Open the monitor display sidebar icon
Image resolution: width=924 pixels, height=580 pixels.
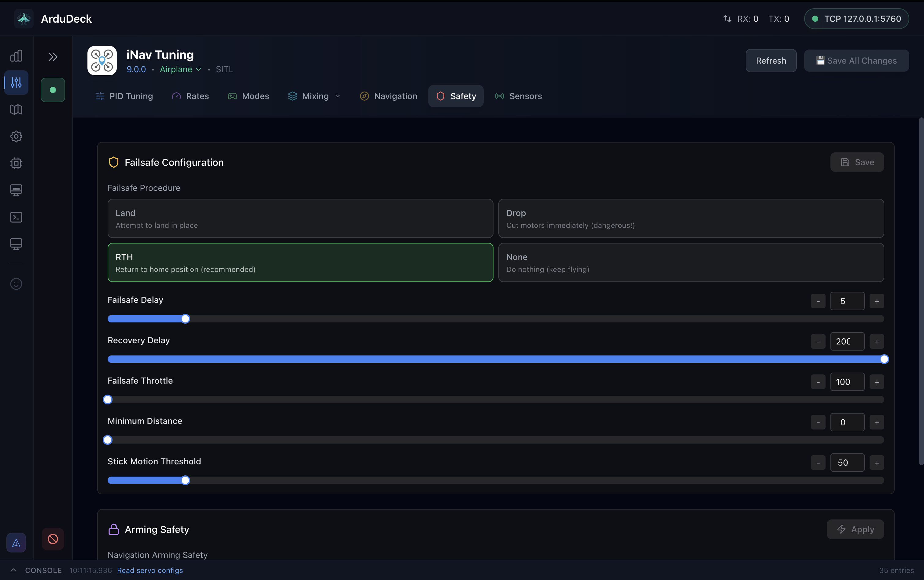(x=16, y=244)
